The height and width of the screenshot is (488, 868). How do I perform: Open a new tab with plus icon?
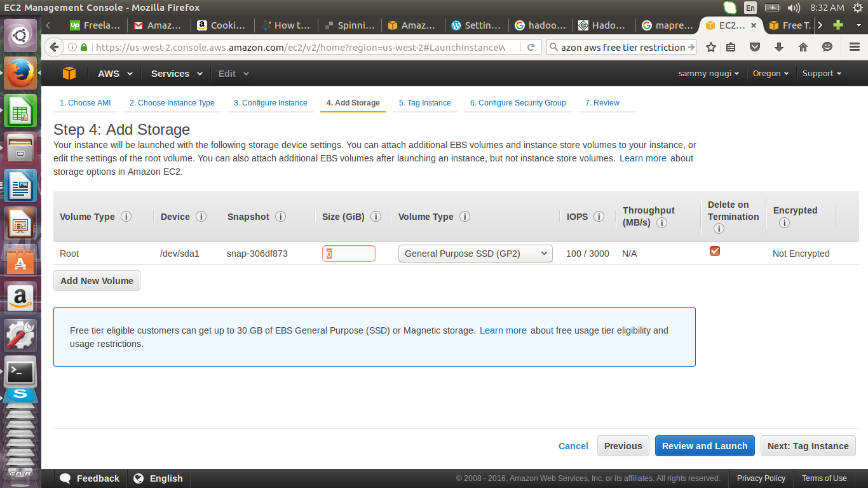pos(838,25)
